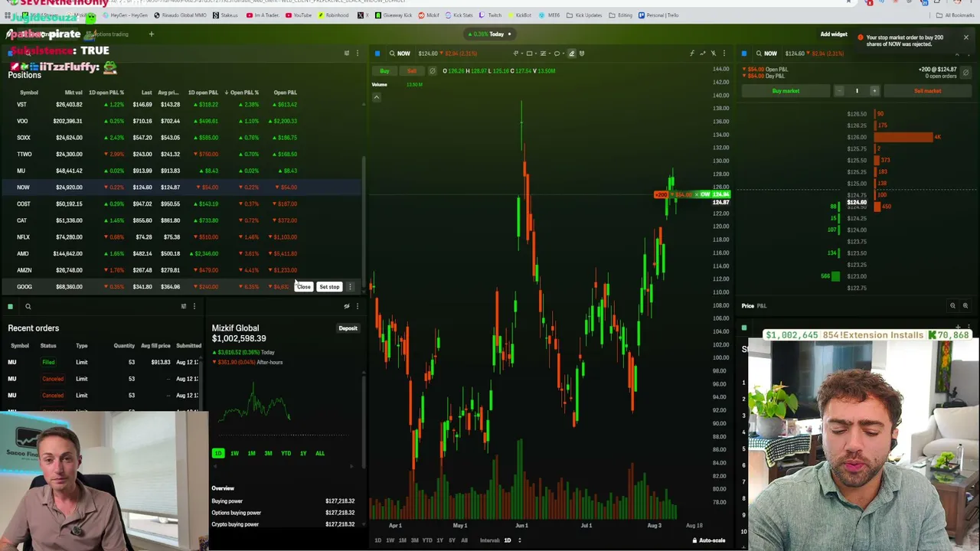Select 3M account chart range
Viewport: 980px width, 551px height.
click(268, 454)
